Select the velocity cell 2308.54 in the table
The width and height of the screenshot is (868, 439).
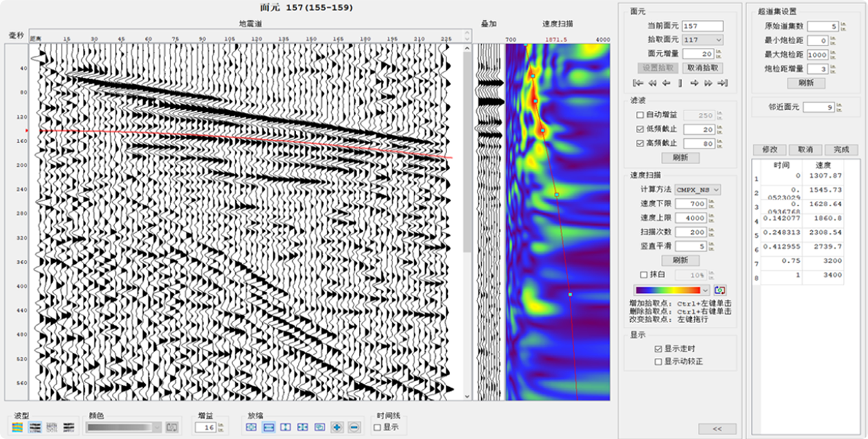[823, 231]
